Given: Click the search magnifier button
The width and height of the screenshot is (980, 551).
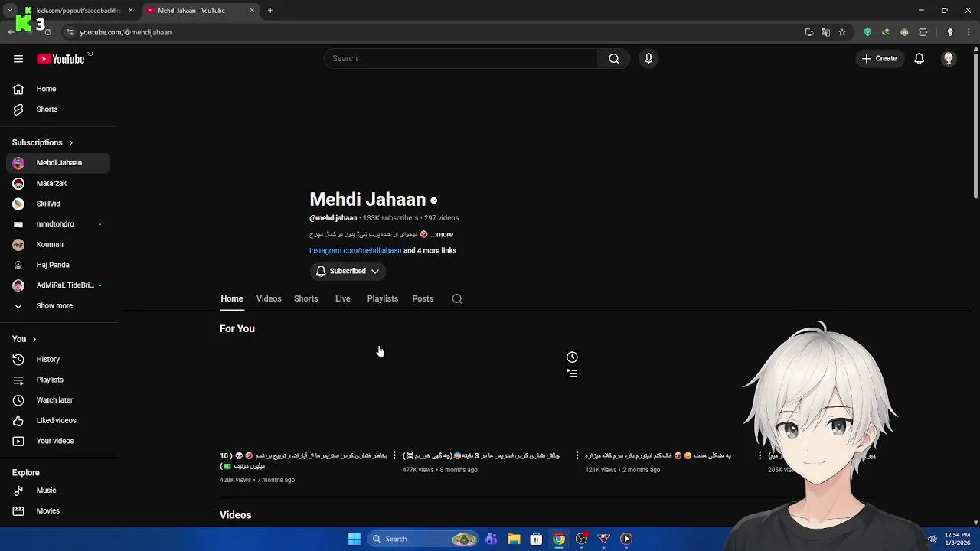Looking at the screenshot, I should (613, 59).
